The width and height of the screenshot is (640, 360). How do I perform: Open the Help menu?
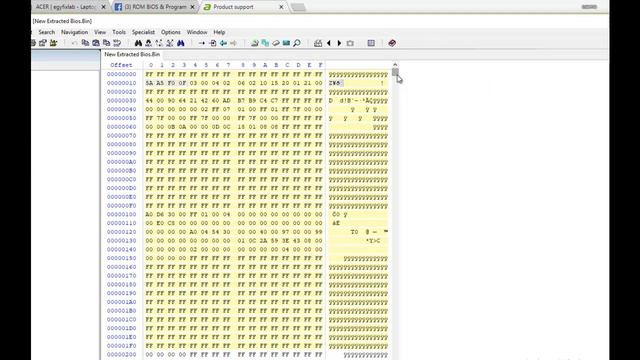219,32
